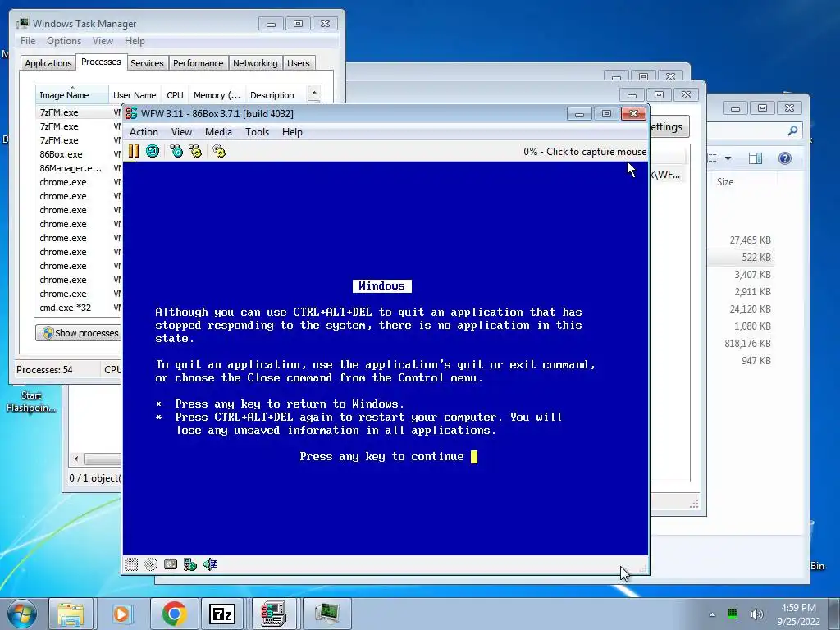The image size is (840, 630).
Task: Open Google Chrome from taskbar
Action: (x=174, y=614)
